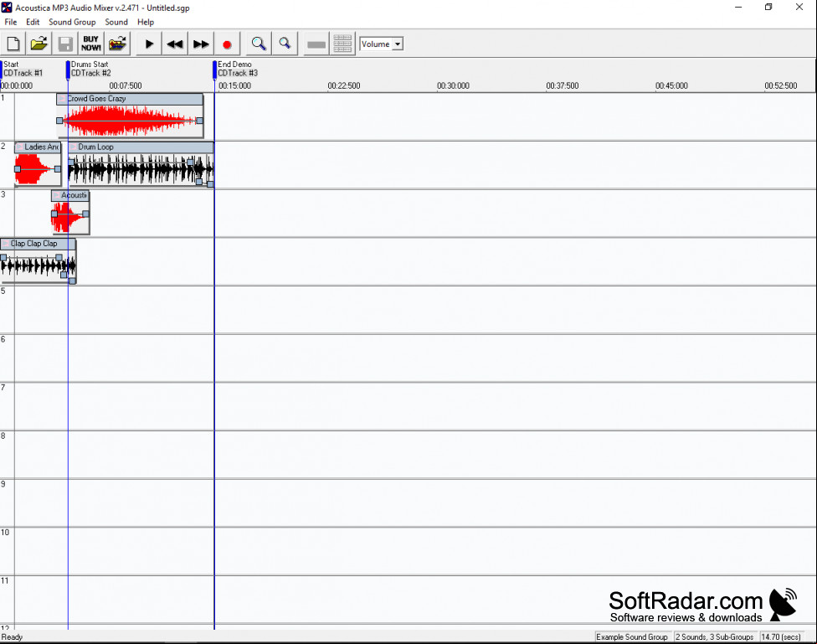Select the Drum Loop clip title
Screen dimensions: 817x644
(95, 147)
